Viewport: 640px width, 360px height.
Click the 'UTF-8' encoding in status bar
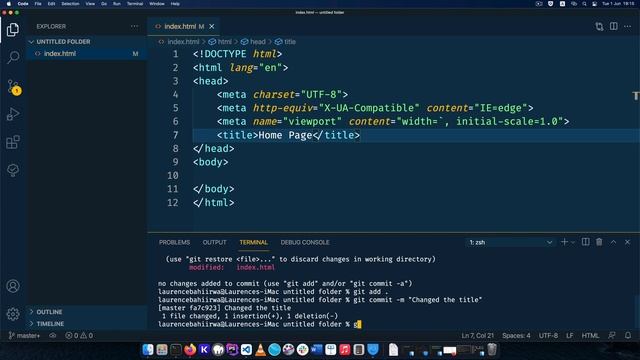548,336
